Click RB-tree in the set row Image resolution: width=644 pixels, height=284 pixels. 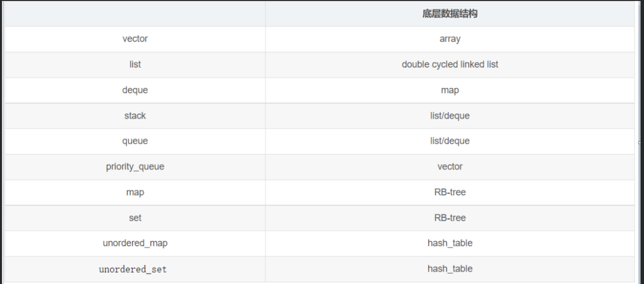click(449, 218)
